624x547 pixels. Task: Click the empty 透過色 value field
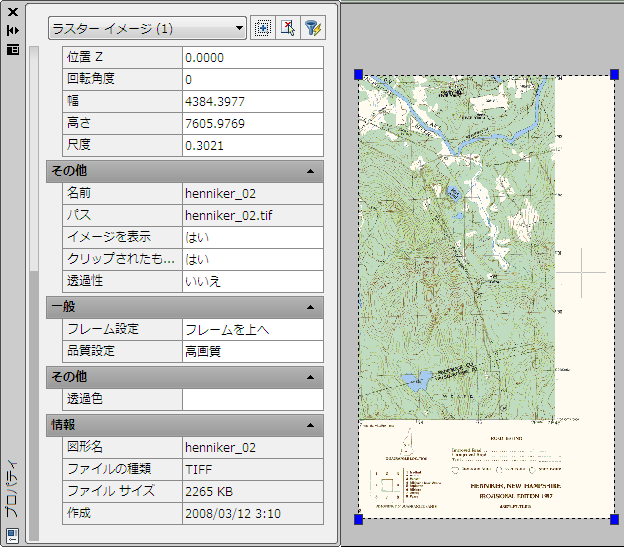[x=253, y=399]
